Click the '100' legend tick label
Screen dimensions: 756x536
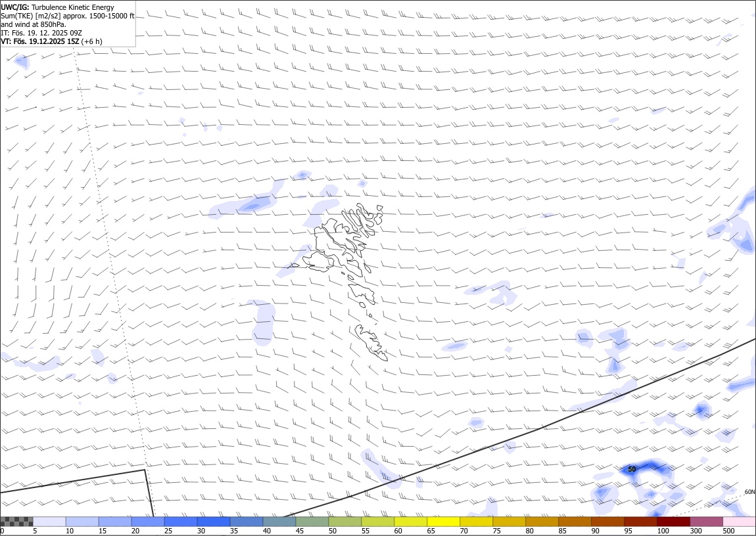click(x=663, y=531)
